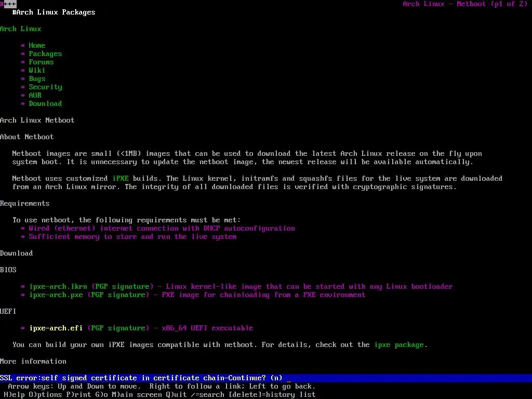This screenshot has height=399, width=532.
Task: Click the O)ptions command in status line
Action: pyautogui.click(x=46, y=395)
